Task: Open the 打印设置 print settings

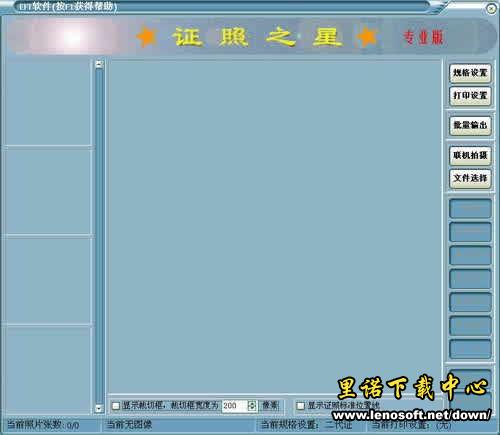Action: [x=470, y=96]
